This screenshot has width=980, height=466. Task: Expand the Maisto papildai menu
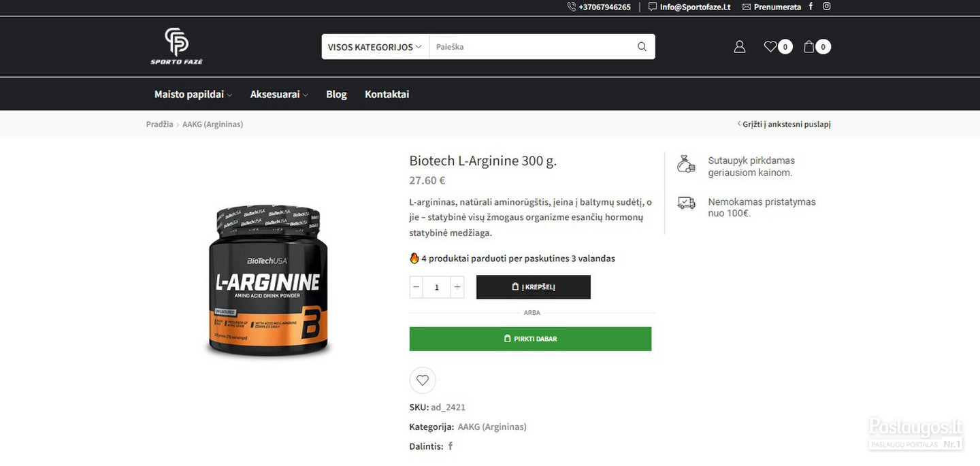point(193,95)
